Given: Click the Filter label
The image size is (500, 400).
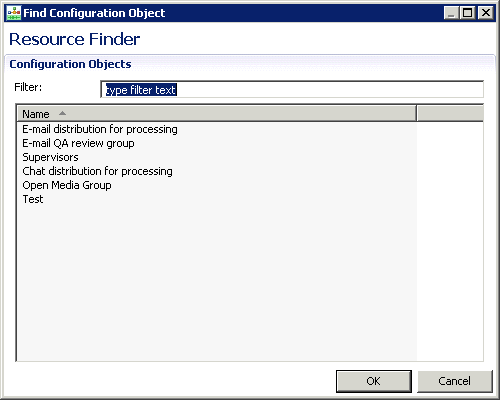Looking at the screenshot, I should [x=28, y=87].
